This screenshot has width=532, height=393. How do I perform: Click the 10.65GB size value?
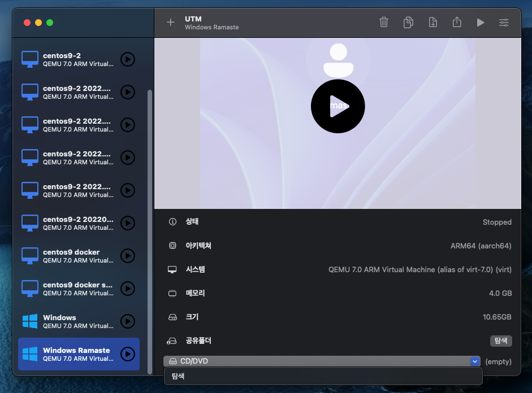[497, 317]
